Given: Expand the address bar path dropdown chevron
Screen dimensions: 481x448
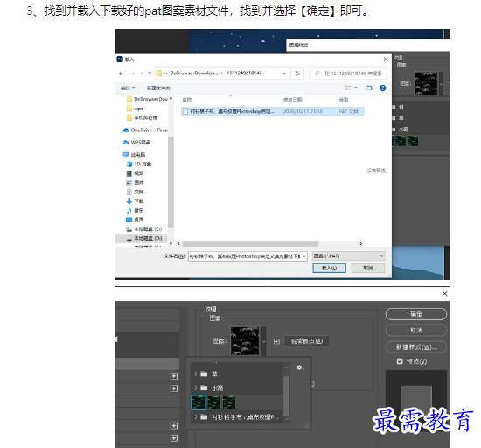Looking at the screenshot, I should pyautogui.click(x=284, y=73).
